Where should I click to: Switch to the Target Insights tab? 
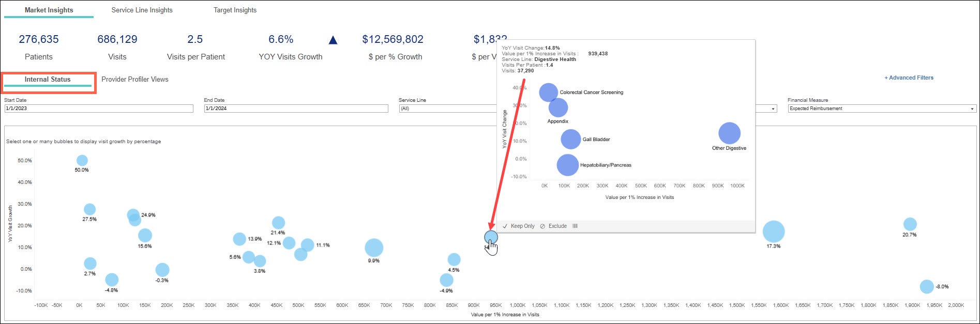235,10
